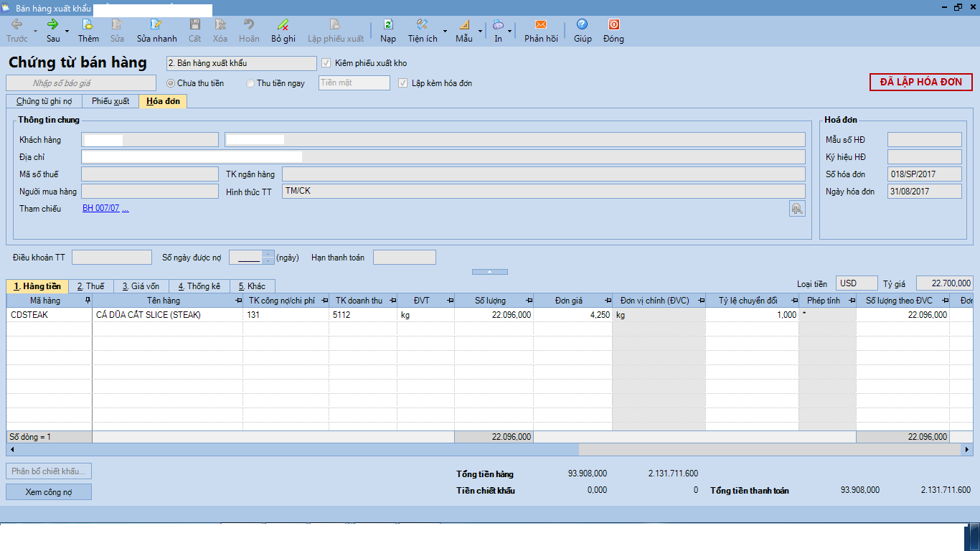Click the search icon beside Hình thức TT

pos(797,208)
